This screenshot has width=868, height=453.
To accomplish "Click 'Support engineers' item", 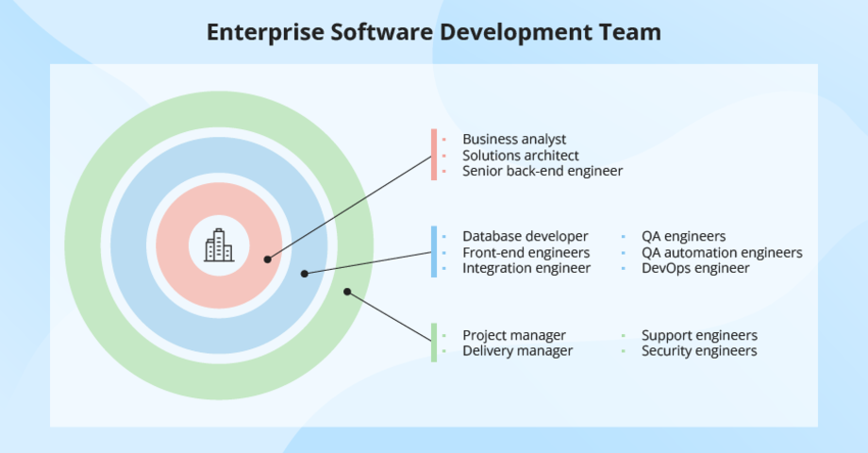I will click(699, 335).
